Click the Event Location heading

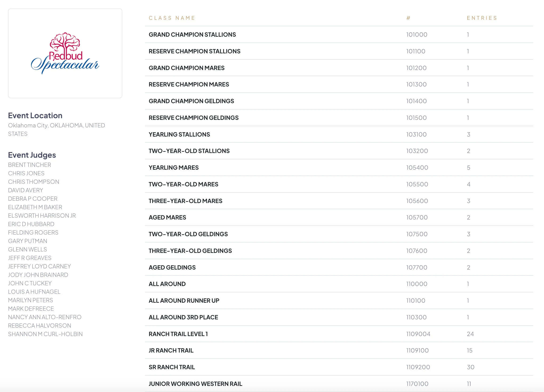pyautogui.click(x=35, y=115)
